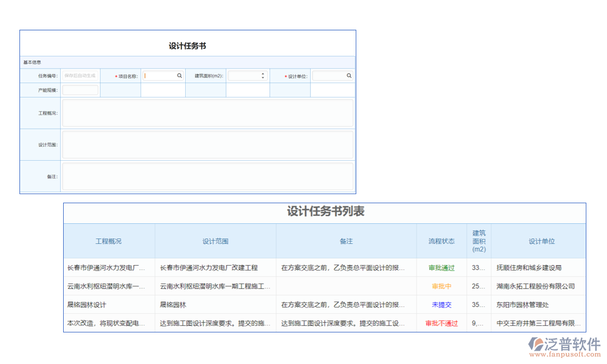Select the 建筑面积(m2) column header
Viewport: 607px width, 364px height.
tap(479, 241)
